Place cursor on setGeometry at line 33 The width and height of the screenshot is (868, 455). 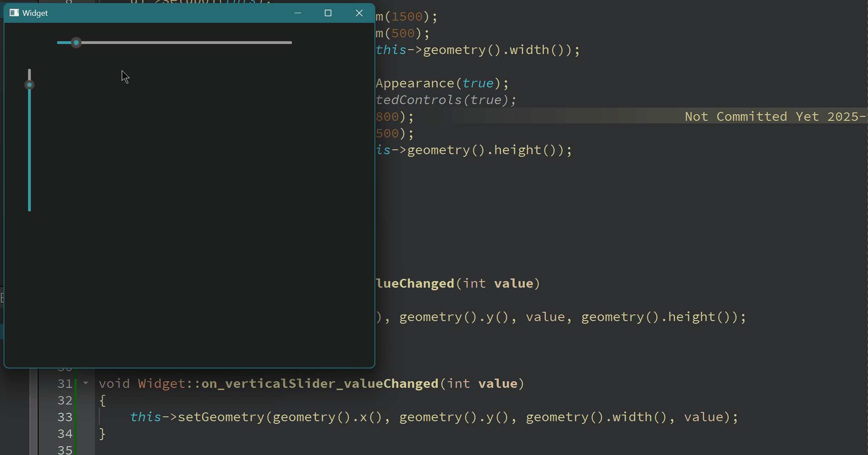pos(221,417)
